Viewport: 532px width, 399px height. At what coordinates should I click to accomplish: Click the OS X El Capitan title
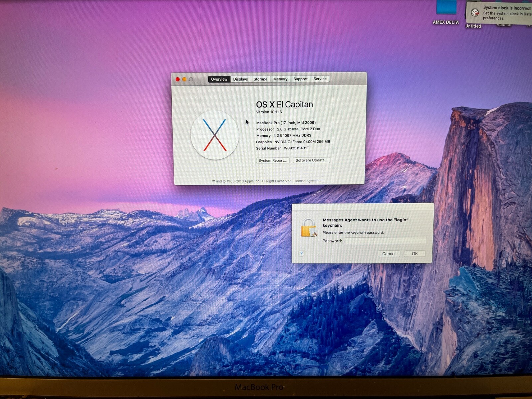[x=285, y=104]
